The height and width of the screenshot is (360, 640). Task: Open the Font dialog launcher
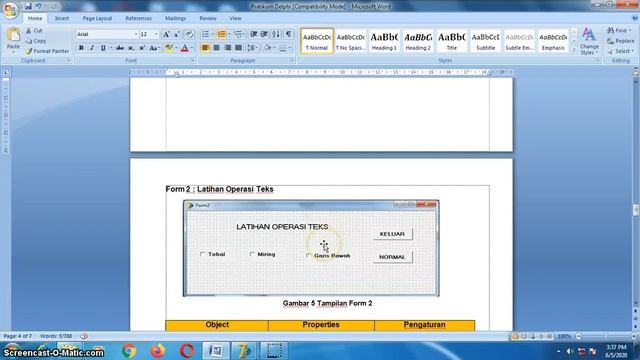pos(193,60)
